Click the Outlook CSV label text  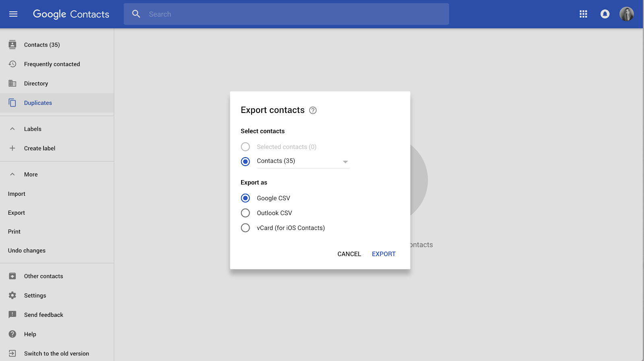point(275,213)
